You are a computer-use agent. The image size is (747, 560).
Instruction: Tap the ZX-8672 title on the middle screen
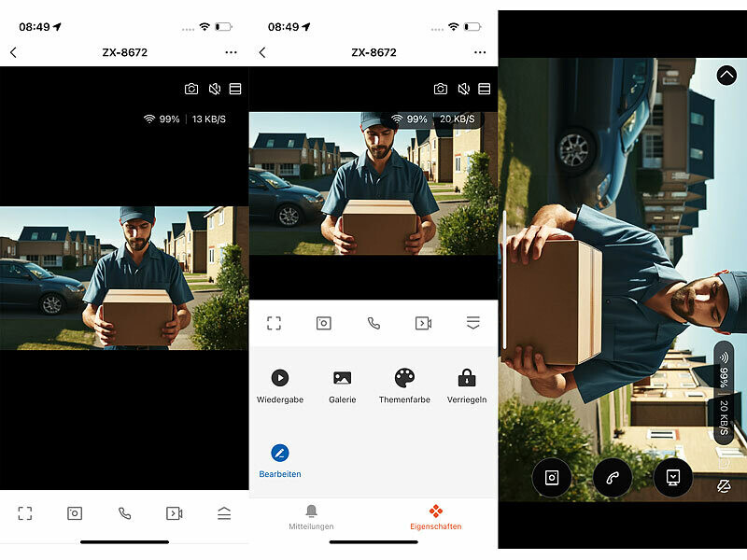tap(374, 52)
